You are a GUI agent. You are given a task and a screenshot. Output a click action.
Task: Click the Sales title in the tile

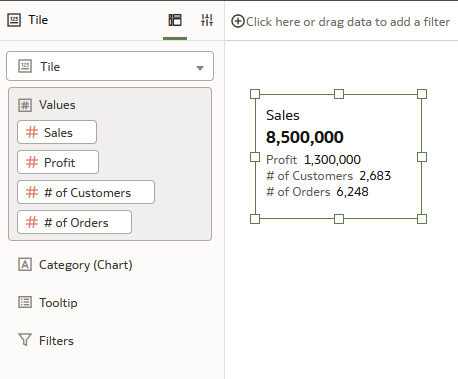pyautogui.click(x=283, y=115)
